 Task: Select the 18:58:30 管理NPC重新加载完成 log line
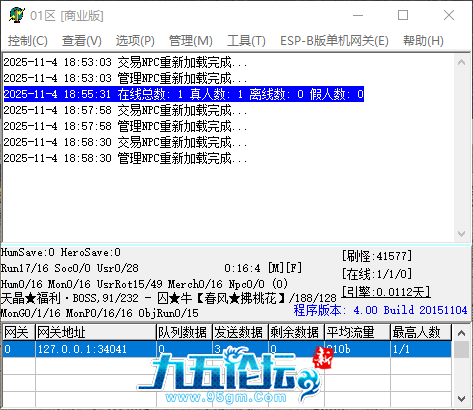(125, 158)
